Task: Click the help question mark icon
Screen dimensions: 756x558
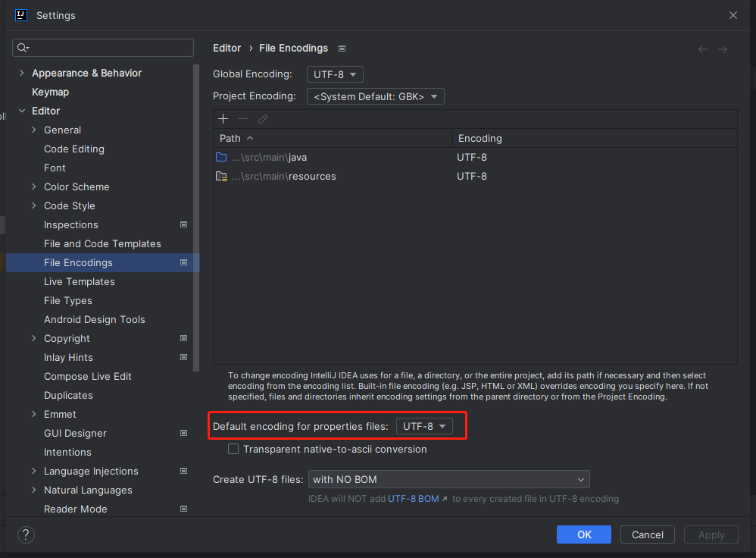Action: click(26, 534)
